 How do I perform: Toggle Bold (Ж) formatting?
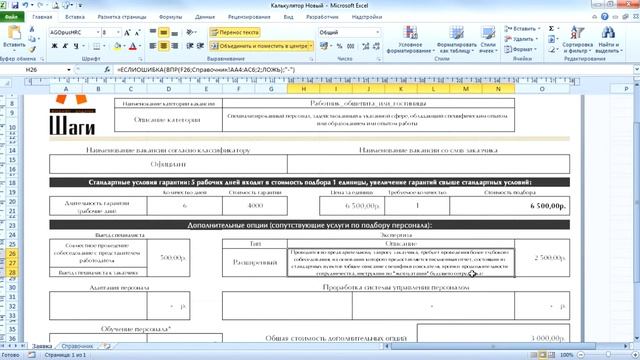pyautogui.click(x=54, y=46)
